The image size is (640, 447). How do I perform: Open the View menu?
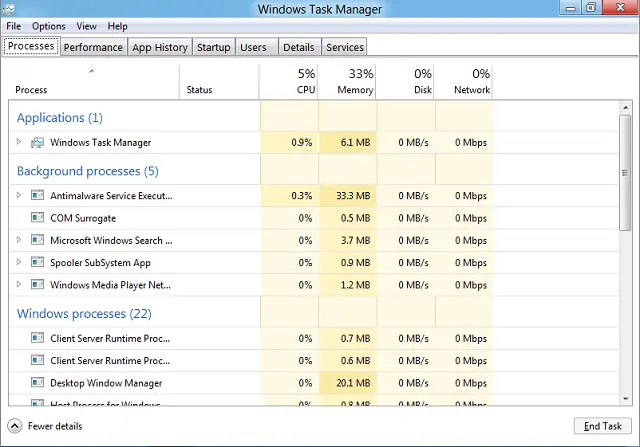click(87, 26)
